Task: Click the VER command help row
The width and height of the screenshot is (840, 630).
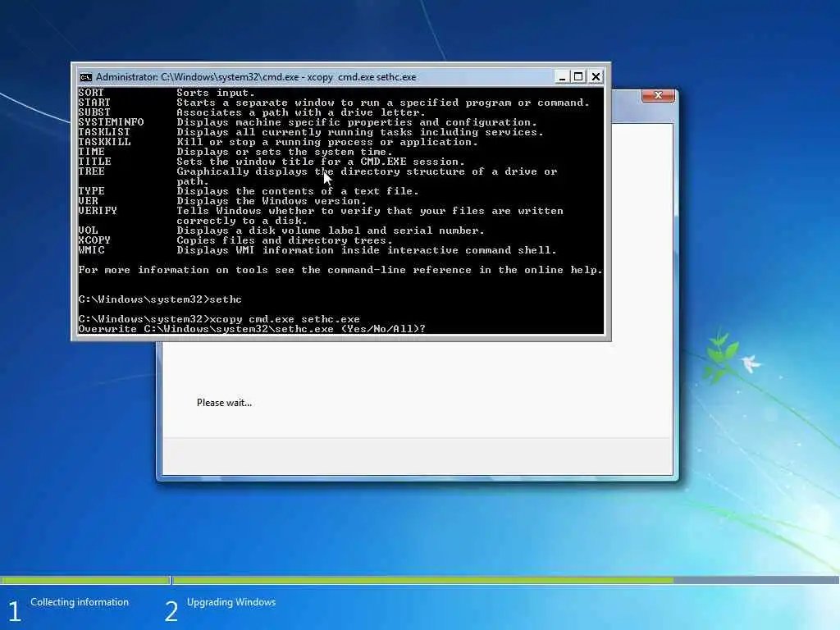Action: pos(222,201)
